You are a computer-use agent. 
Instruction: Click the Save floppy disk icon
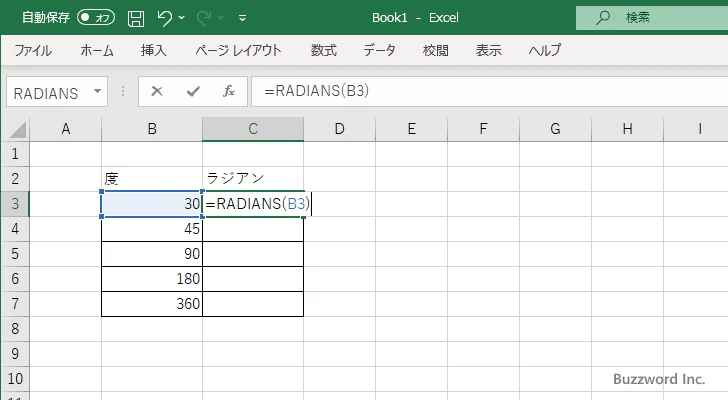pos(136,18)
